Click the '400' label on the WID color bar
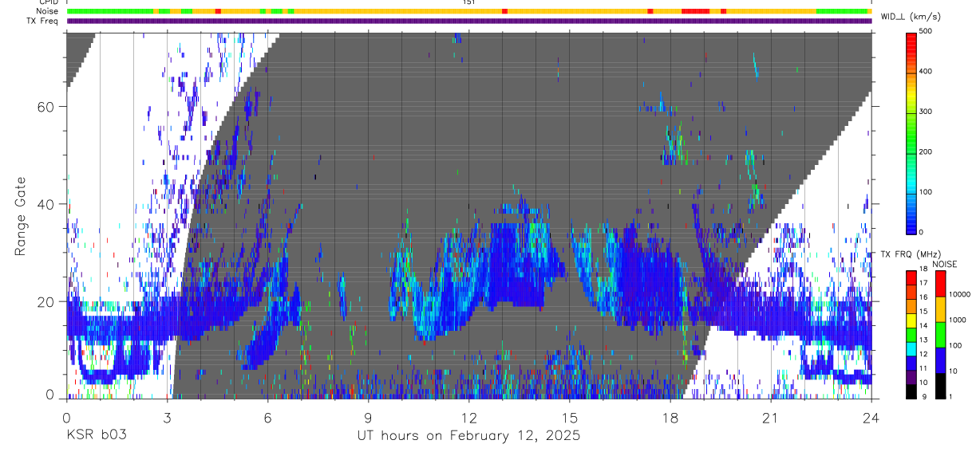Image resolution: width=980 pixels, height=452 pixels. (x=924, y=71)
